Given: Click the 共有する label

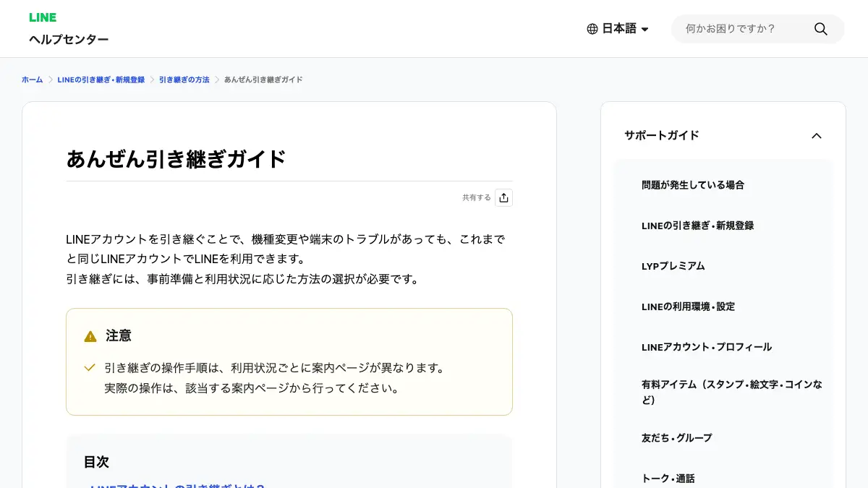Looking at the screenshot, I should [x=477, y=197].
